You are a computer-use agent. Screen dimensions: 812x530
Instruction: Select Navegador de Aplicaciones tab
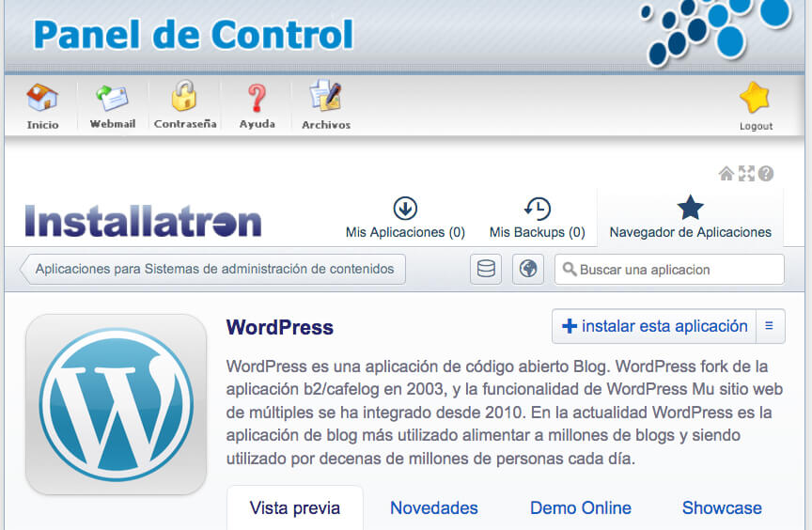(691, 218)
